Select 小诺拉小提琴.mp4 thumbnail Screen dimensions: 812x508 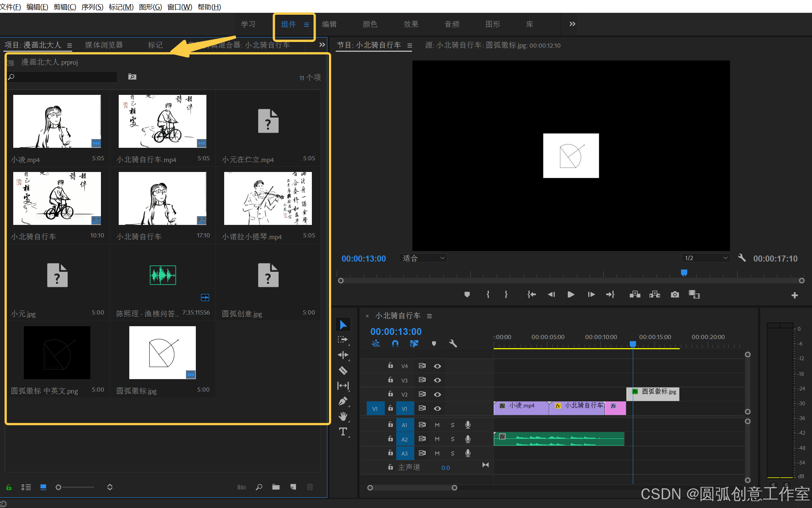click(x=268, y=198)
